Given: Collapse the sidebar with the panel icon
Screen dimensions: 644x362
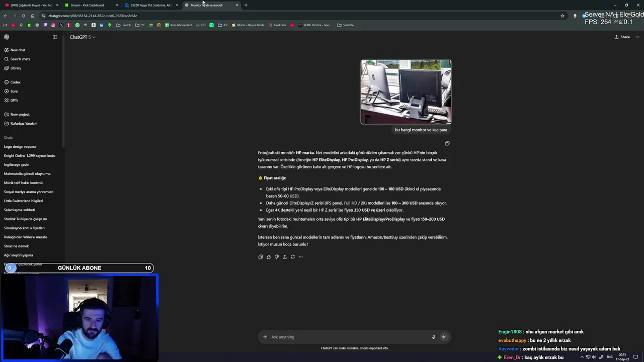Looking at the screenshot, I should [55, 37].
